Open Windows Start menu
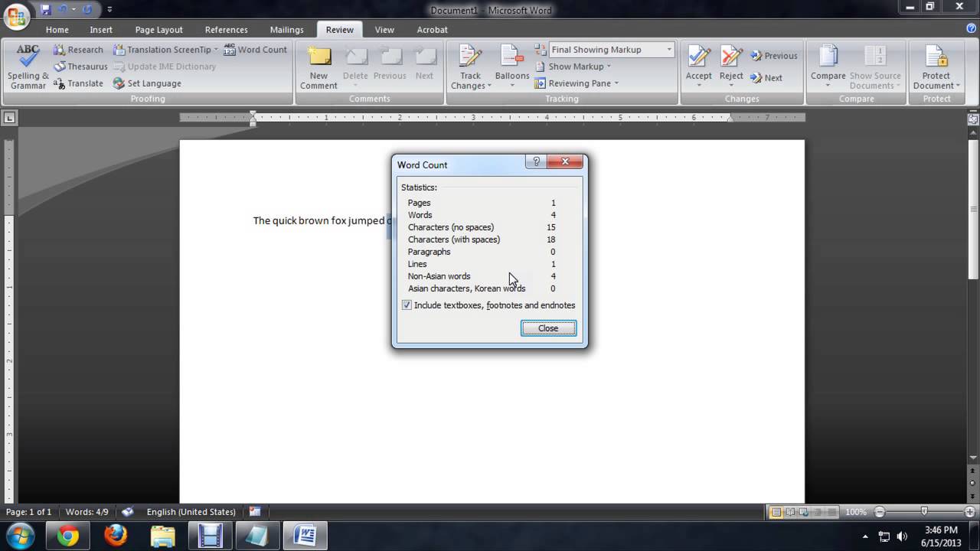Viewport: 980px width, 551px height. pos(18,536)
